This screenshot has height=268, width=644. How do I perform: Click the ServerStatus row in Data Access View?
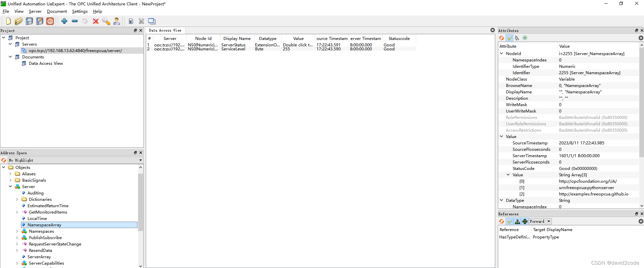tap(281, 45)
